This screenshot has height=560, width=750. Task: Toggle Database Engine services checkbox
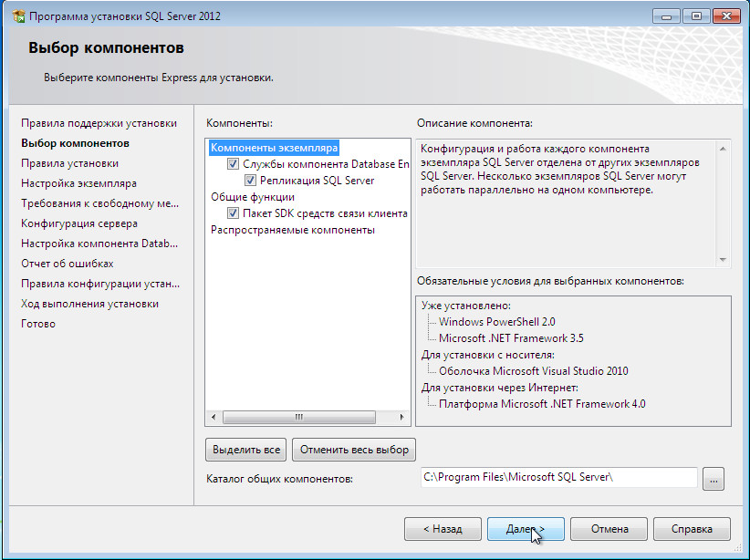(x=233, y=164)
